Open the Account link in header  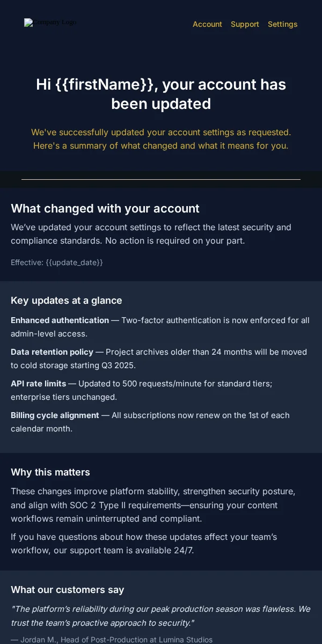coord(207,24)
